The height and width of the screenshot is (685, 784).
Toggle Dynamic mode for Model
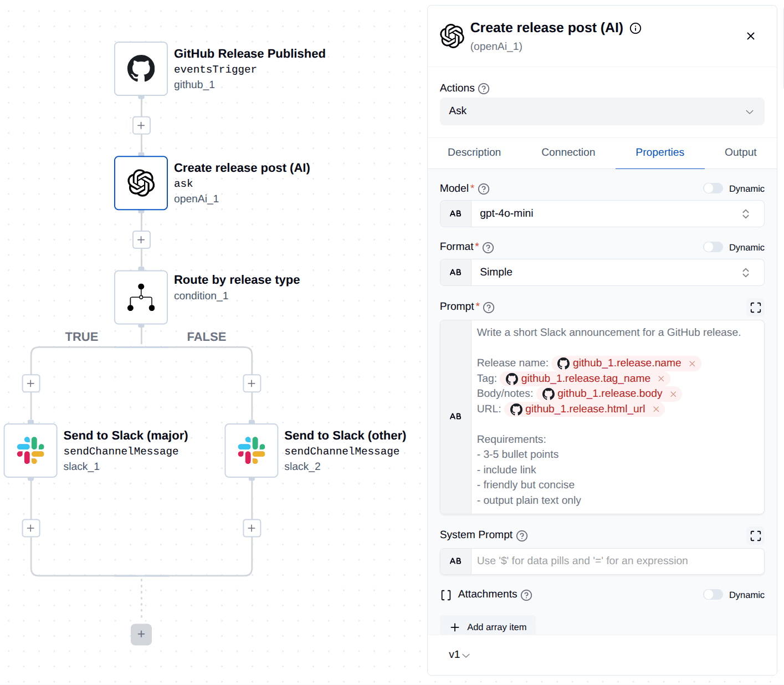pyautogui.click(x=713, y=188)
